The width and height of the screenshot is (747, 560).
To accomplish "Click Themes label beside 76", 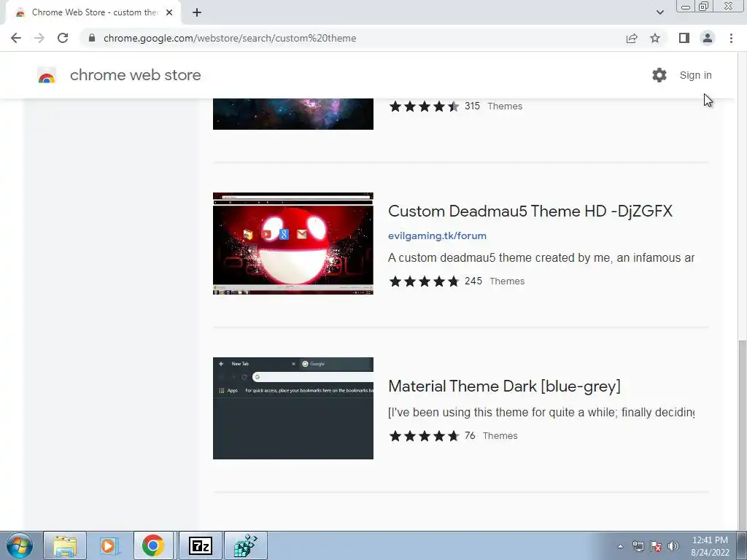I will (500, 436).
